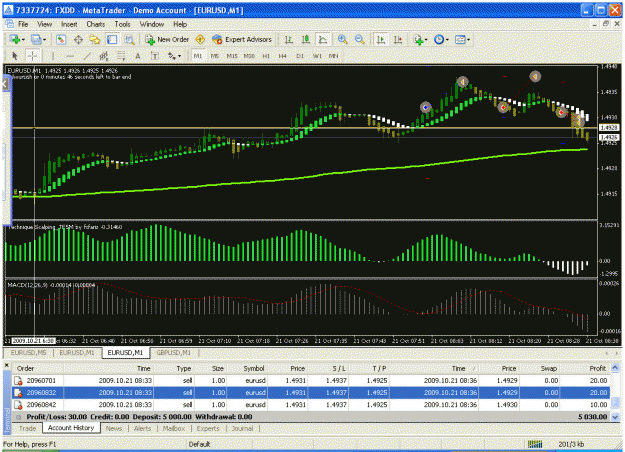Open the Tools menu
The image size is (625, 452).
click(122, 24)
